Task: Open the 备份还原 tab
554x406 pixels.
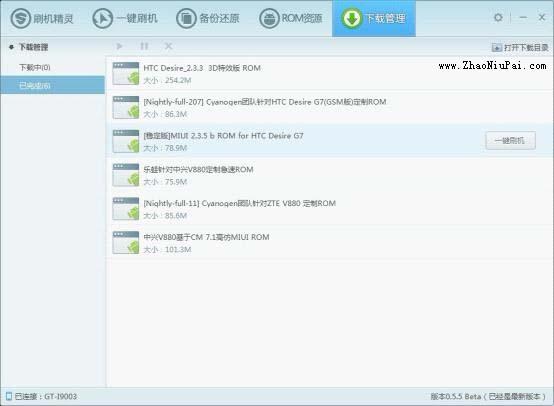Action: tap(208, 18)
